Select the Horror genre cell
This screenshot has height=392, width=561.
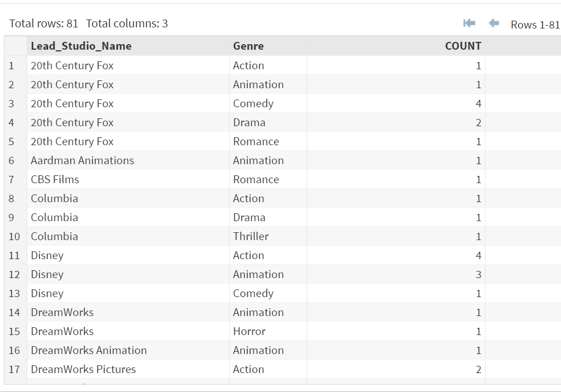[x=249, y=332]
